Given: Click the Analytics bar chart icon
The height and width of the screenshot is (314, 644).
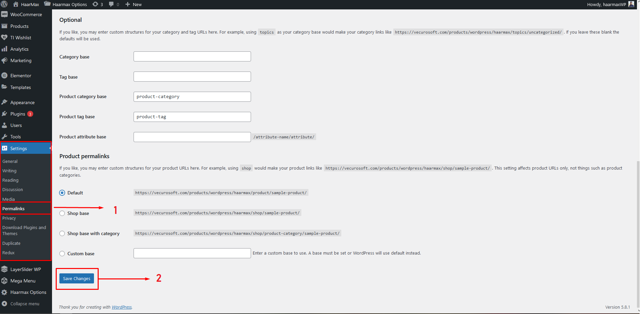Looking at the screenshot, I should coord(4,49).
